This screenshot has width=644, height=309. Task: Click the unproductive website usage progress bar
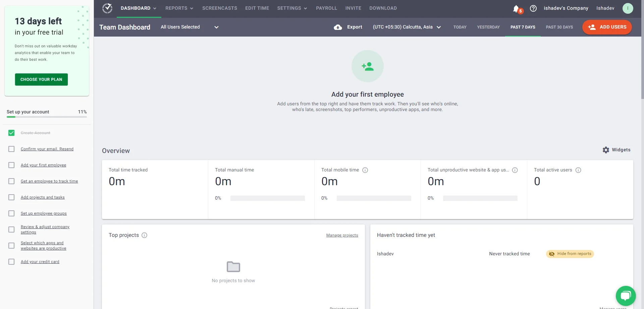pos(480,198)
